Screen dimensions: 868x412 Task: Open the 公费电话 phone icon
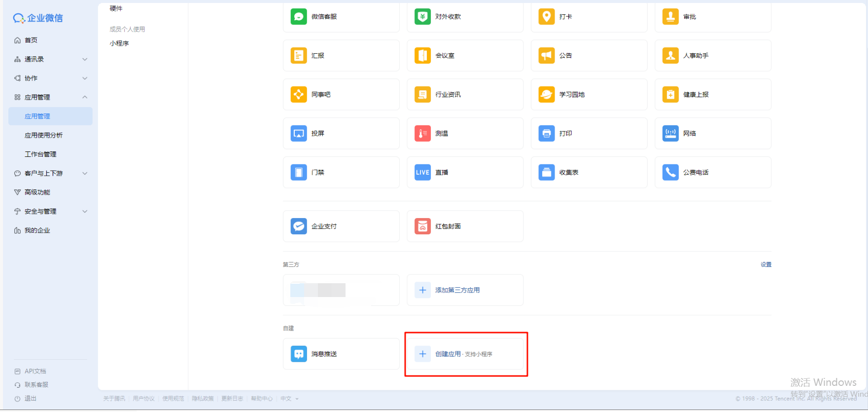[x=670, y=173]
